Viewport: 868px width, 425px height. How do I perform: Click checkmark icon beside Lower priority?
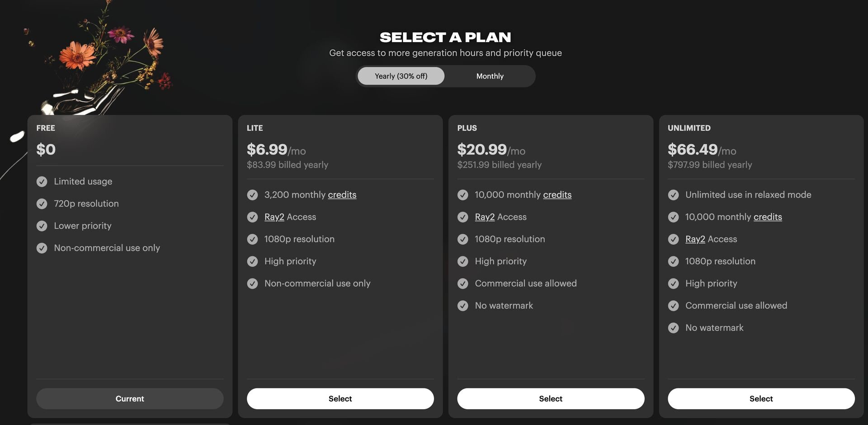[x=42, y=226]
